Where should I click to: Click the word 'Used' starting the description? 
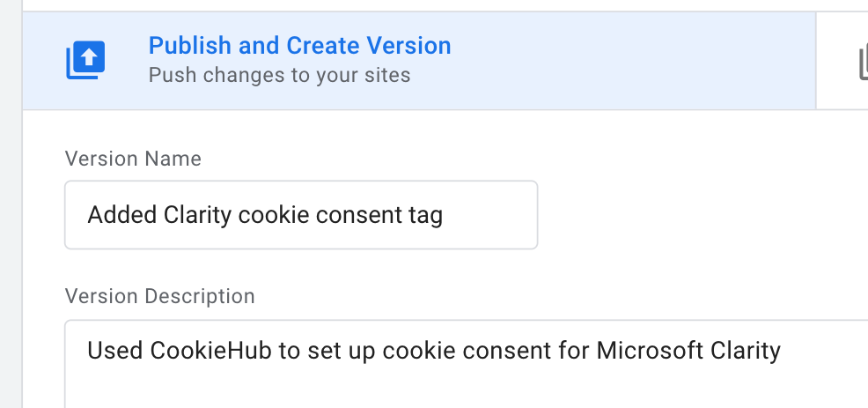(115, 351)
